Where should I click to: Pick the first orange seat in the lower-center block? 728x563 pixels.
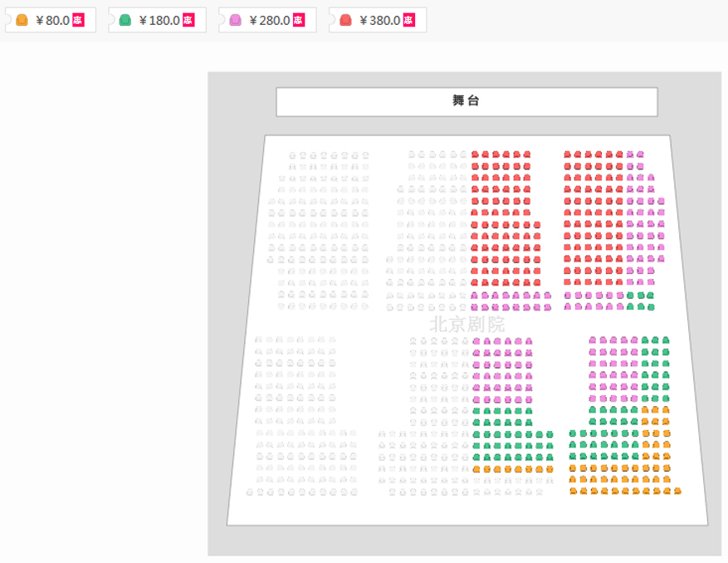click(x=476, y=469)
